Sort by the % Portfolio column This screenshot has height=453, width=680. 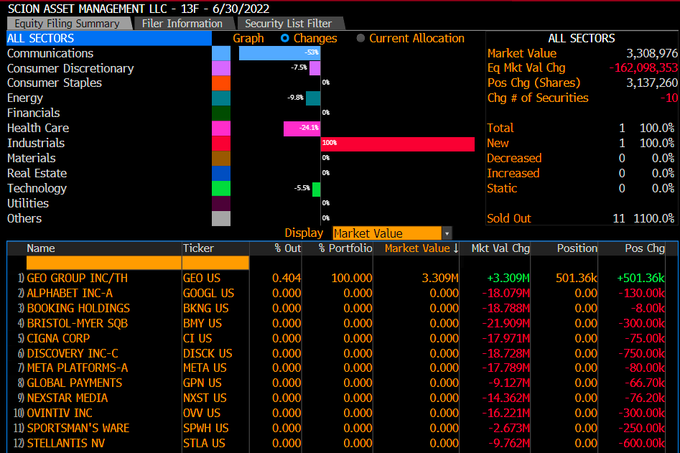pyautogui.click(x=345, y=248)
